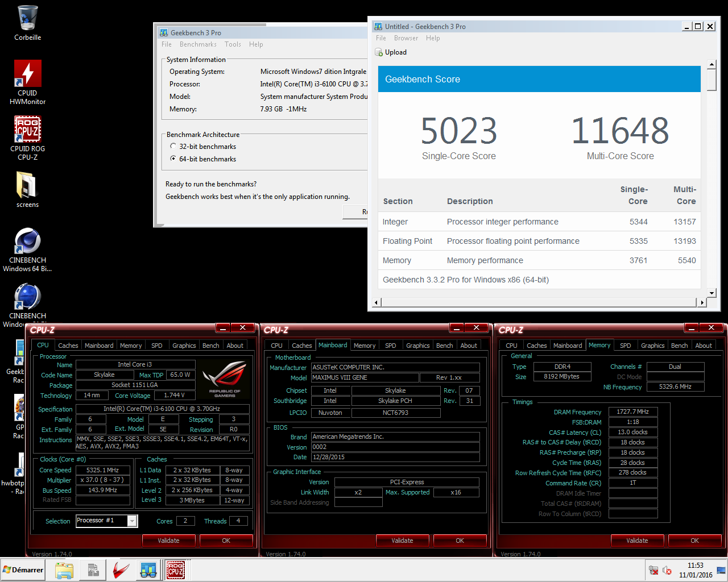The image size is (728, 582).
Task: Click OK in the CPU-Z memory window
Action: click(x=695, y=541)
